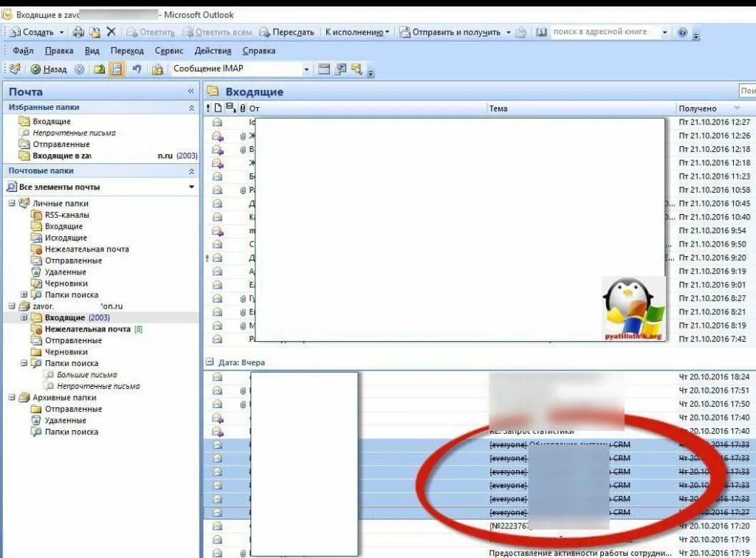
Task: Click the Undo arrow icon
Action: pyautogui.click(x=137, y=69)
